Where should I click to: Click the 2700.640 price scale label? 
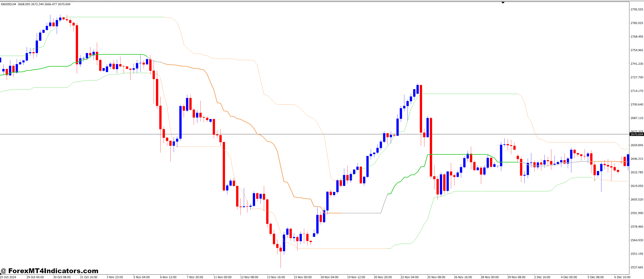point(636,104)
